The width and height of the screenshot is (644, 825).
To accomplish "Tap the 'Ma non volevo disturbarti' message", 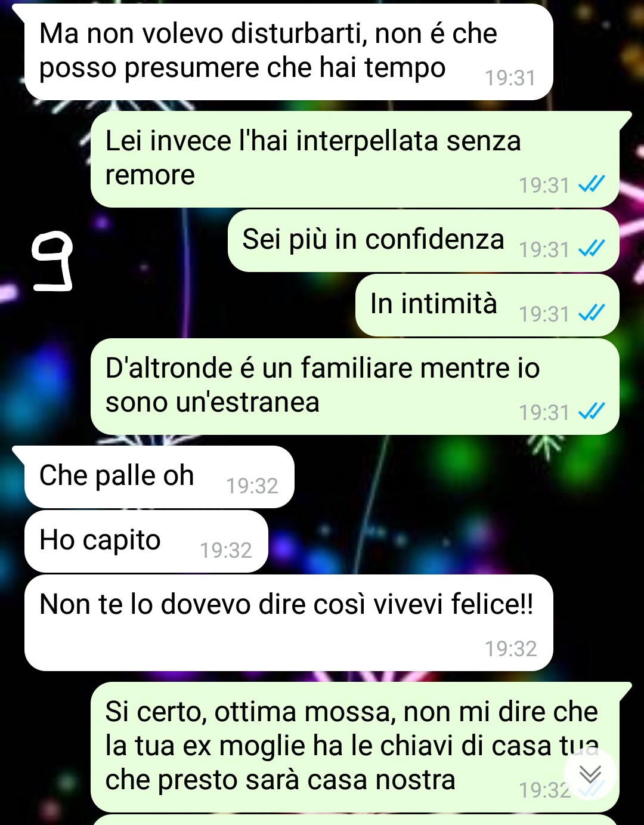I will (x=289, y=52).
